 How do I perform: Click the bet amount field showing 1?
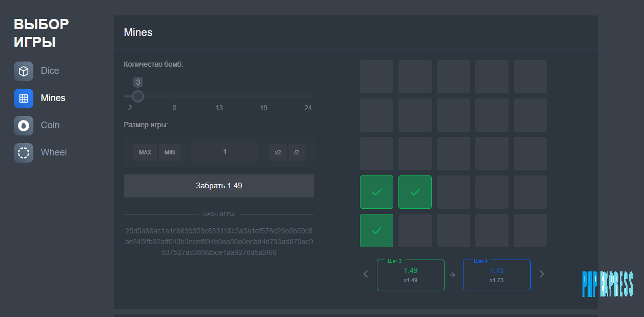[x=225, y=152]
